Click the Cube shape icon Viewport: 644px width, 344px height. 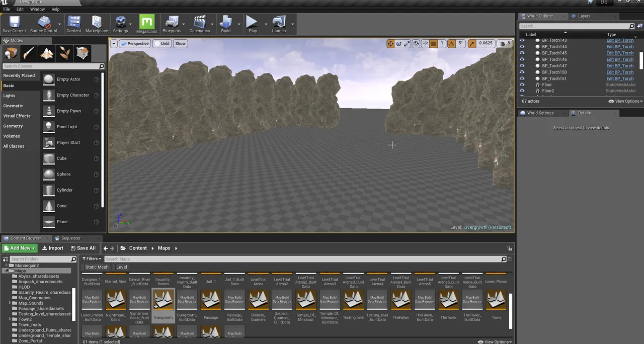pos(49,158)
